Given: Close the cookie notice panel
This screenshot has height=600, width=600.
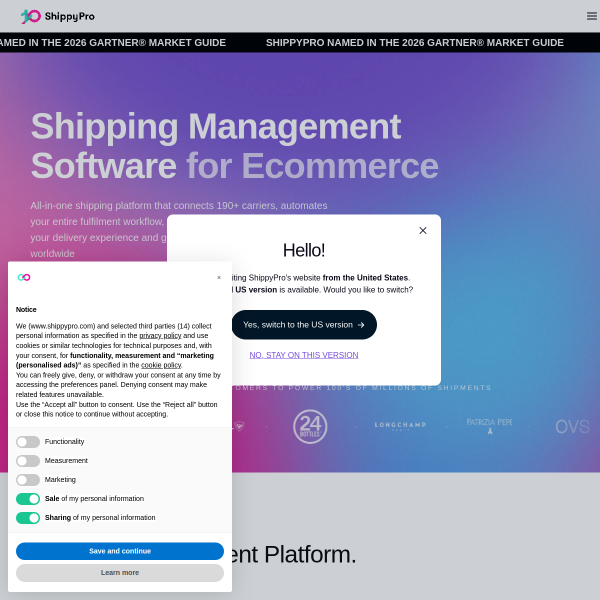Looking at the screenshot, I should (219, 277).
